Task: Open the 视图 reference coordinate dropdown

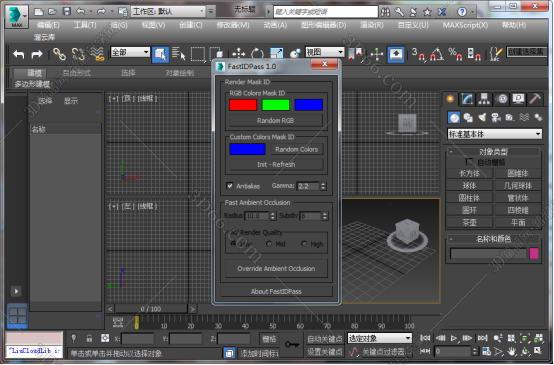Action: pyautogui.click(x=325, y=52)
